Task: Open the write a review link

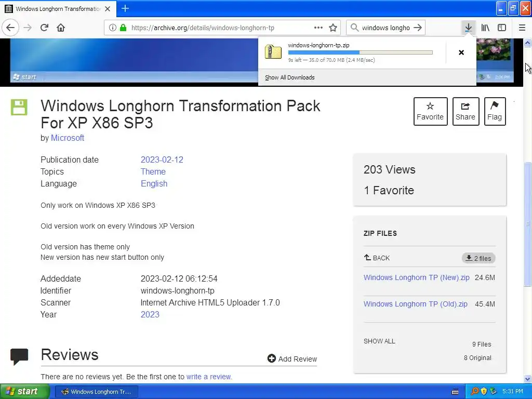Action: click(x=209, y=377)
